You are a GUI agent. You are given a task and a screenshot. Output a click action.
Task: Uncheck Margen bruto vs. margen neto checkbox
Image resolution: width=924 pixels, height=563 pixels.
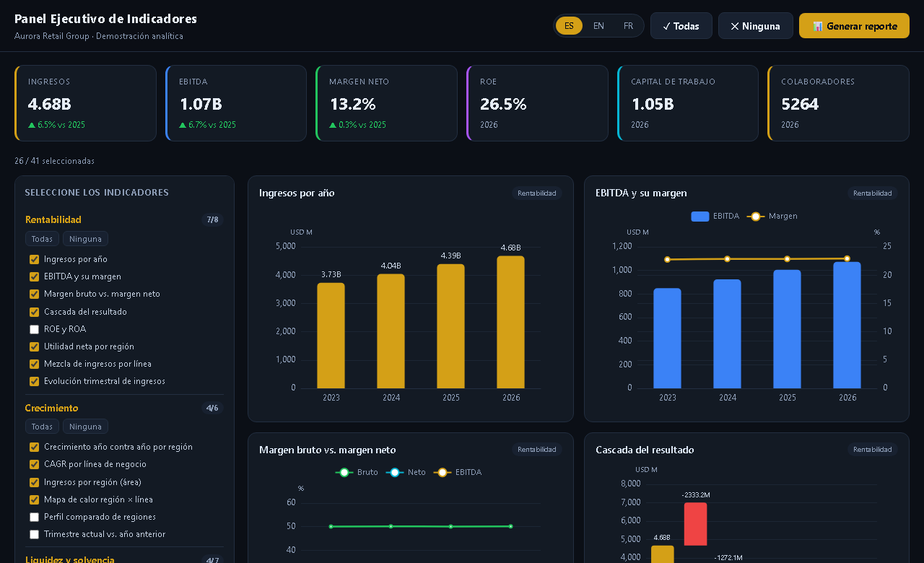point(34,294)
